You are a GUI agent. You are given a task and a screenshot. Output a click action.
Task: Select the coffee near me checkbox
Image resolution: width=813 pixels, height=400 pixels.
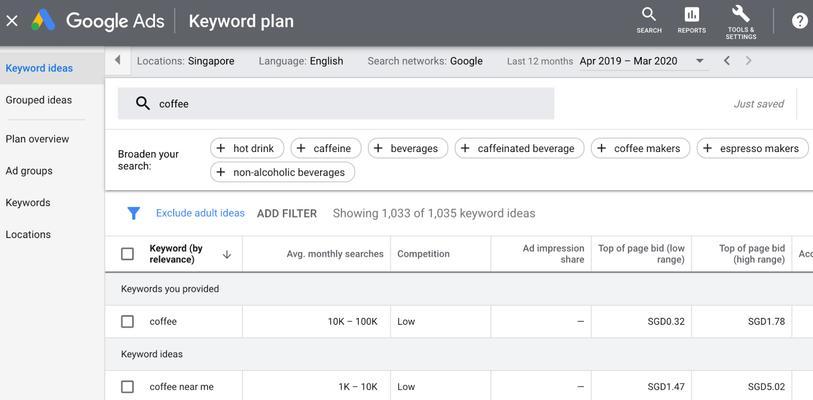coord(127,387)
